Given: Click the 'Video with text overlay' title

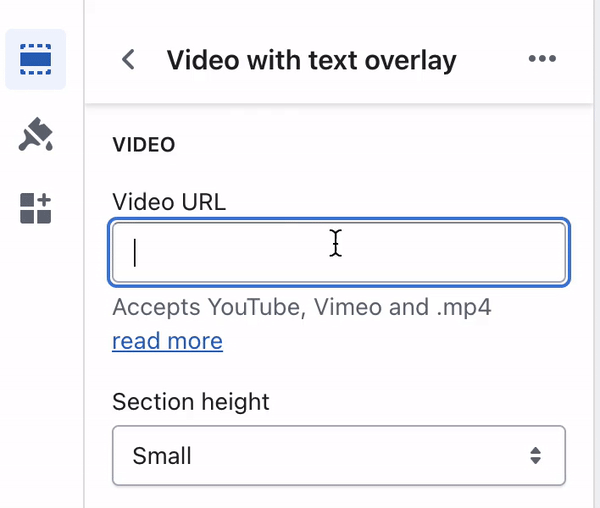Looking at the screenshot, I should point(311,60).
